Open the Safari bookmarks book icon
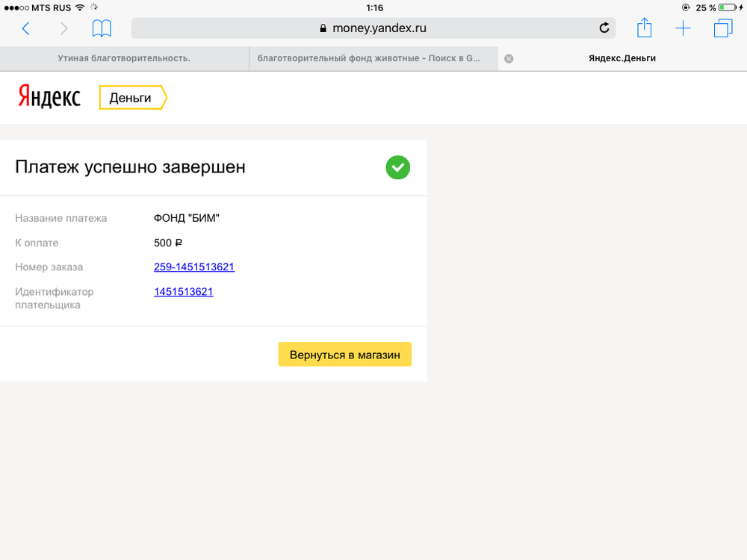Screen dimensions: 747x560 tap(102, 28)
